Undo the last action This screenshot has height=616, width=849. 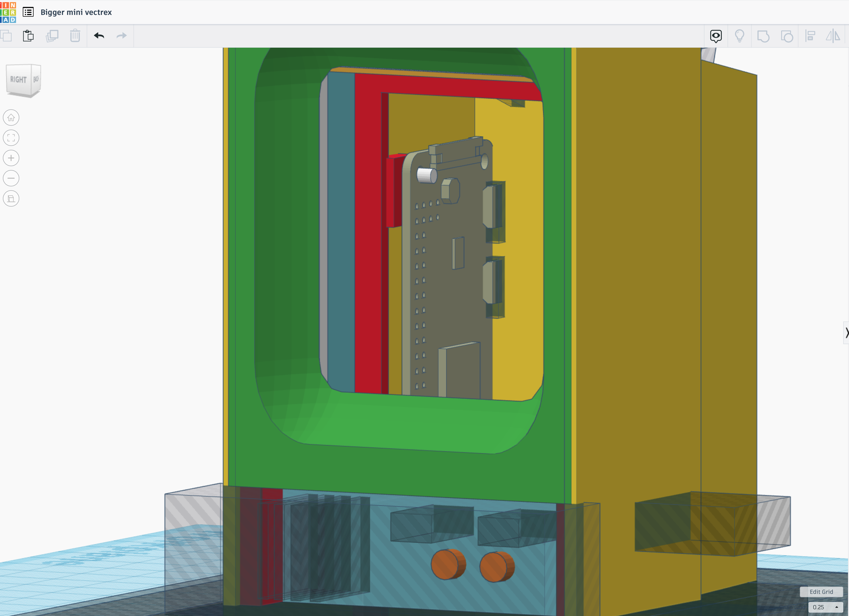99,36
